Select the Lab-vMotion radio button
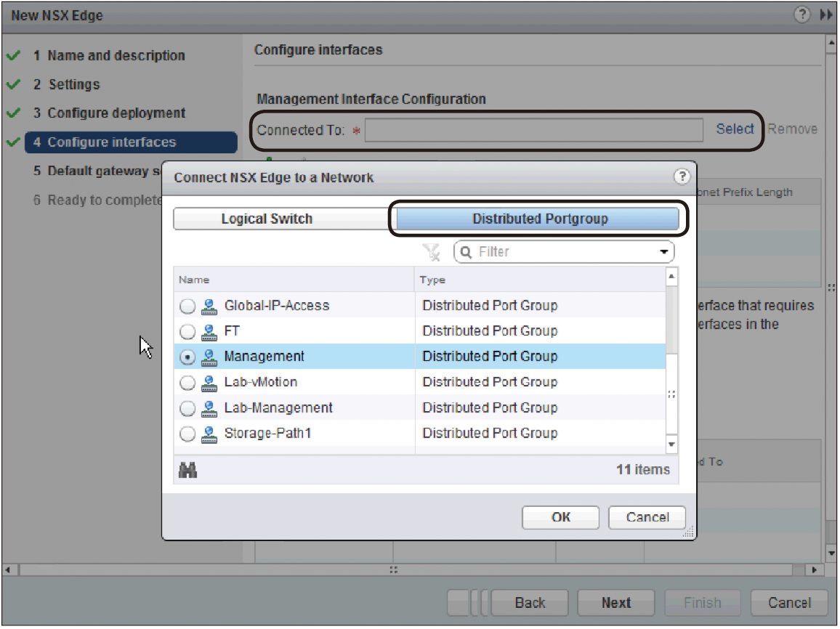 tap(187, 383)
